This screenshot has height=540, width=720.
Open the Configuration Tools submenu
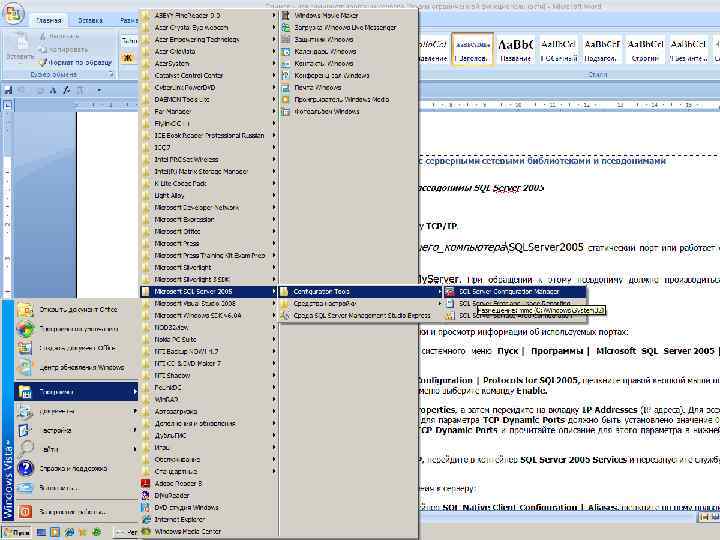[x=361, y=292]
